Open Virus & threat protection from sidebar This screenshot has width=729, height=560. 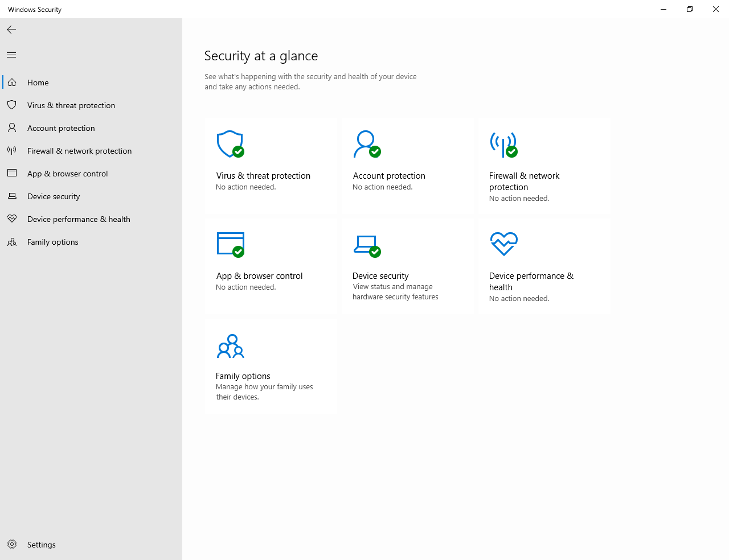71,105
